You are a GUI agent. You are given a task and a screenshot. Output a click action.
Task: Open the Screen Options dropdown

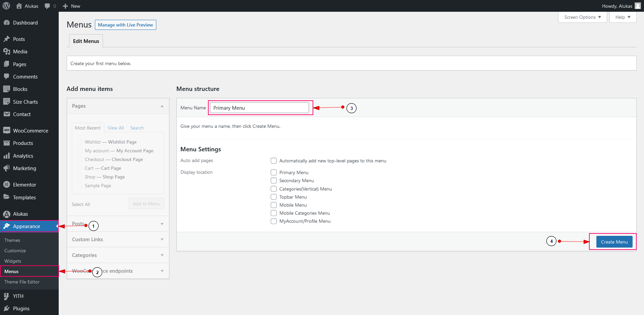coord(582,17)
